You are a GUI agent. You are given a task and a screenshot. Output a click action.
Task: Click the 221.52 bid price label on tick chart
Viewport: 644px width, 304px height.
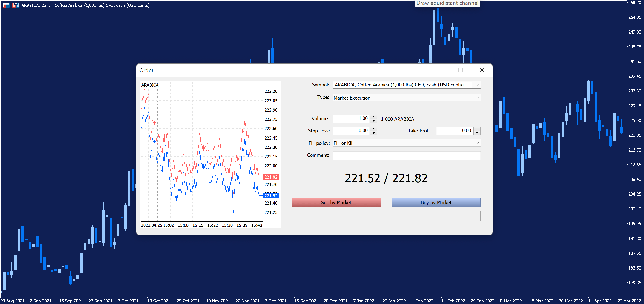(x=271, y=196)
